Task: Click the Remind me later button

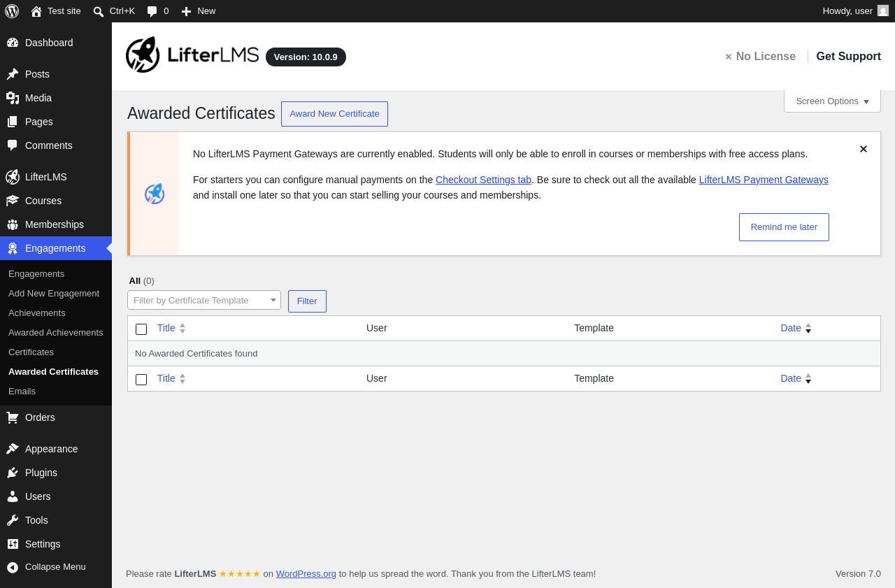Action: (784, 227)
